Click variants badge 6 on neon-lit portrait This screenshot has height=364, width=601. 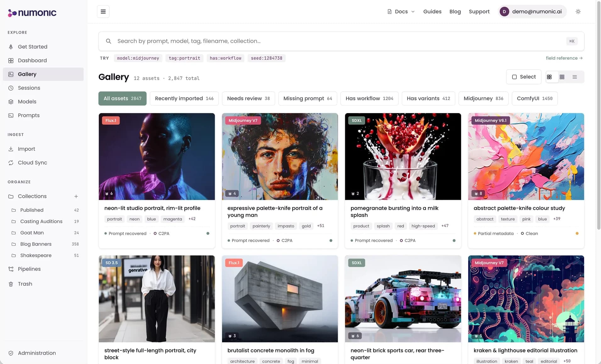click(x=109, y=193)
